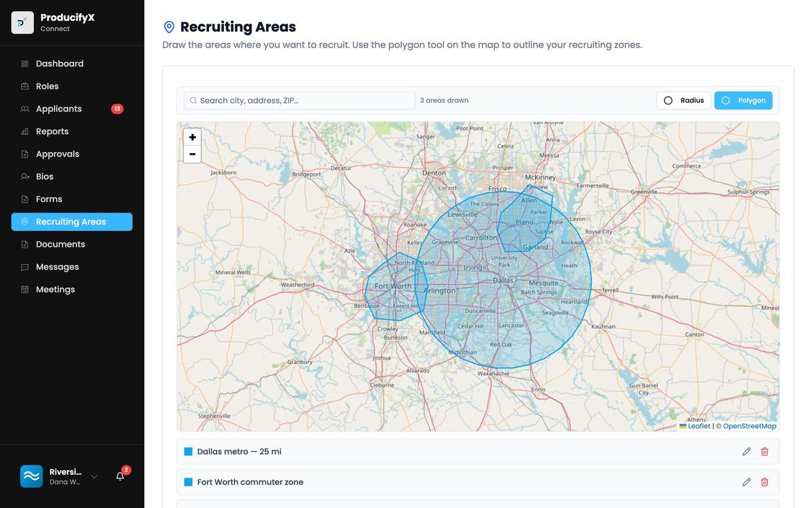Click the Fort Worth commuter zone color swatch
The width and height of the screenshot is (812, 508).
click(x=188, y=482)
